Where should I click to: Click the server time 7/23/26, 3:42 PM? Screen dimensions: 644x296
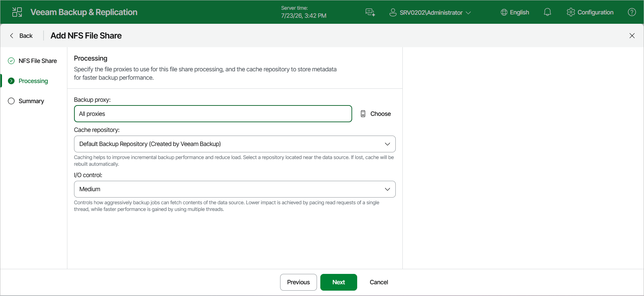(x=304, y=16)
